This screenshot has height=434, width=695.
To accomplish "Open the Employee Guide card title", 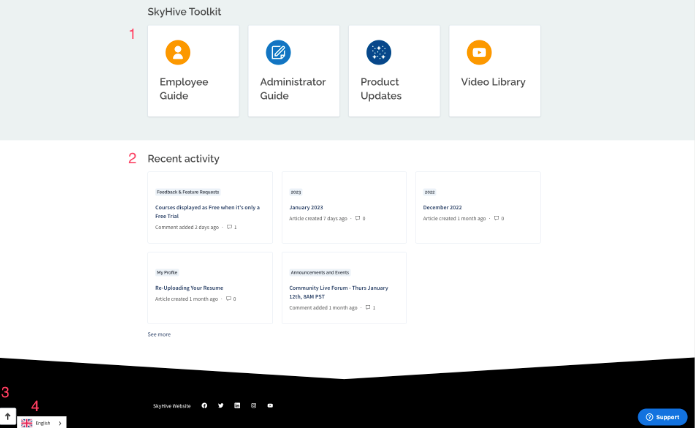I will click(x=184, y=89).
